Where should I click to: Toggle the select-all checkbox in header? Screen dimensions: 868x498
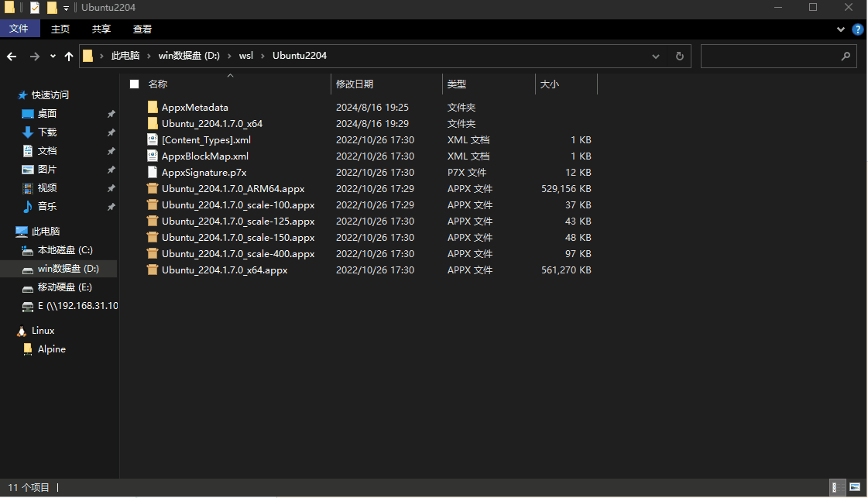(135, 84)
